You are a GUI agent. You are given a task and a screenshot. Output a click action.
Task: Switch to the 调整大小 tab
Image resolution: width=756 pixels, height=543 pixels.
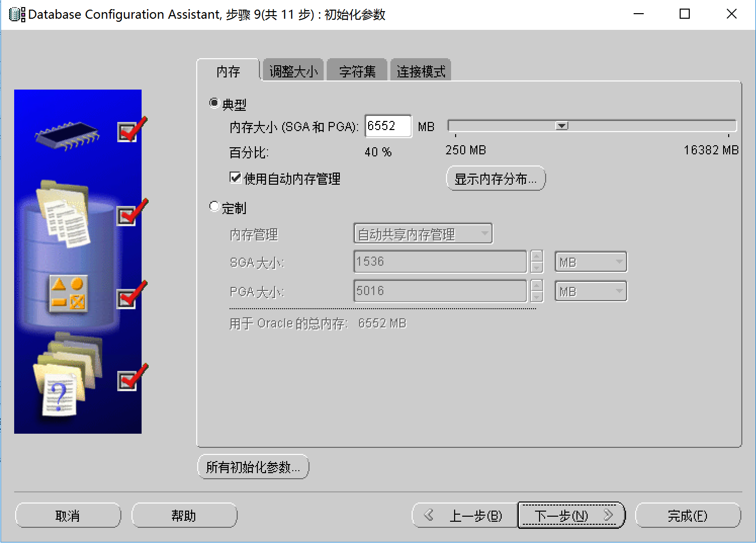(293, 71)
